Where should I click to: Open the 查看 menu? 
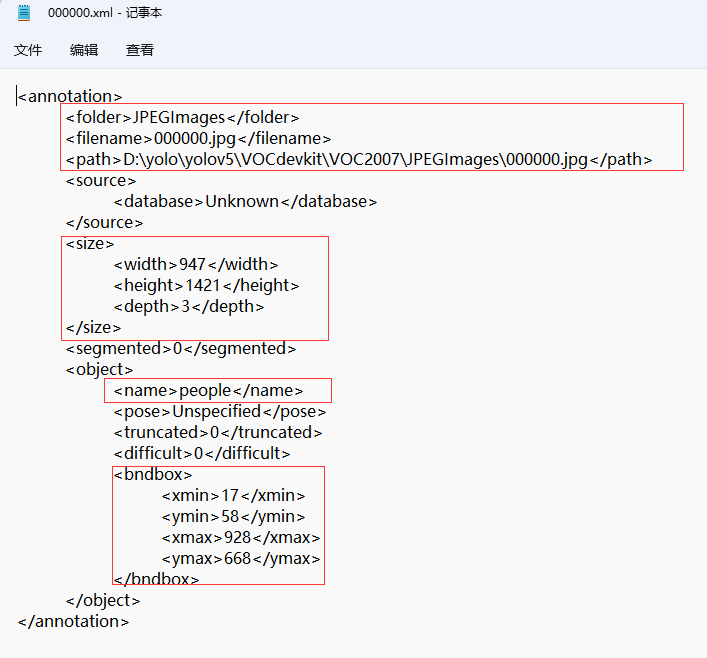click(140, 50)
